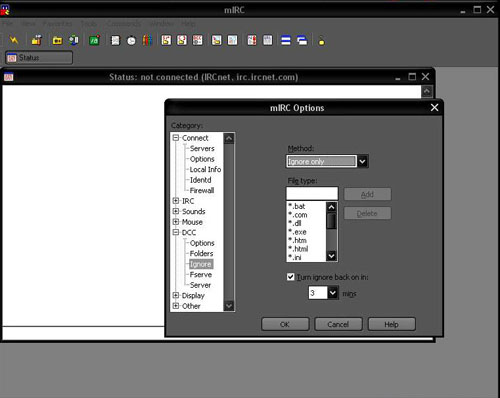The width and height of the screenshot is (500, 398).
Task: Select *.bat in the file type list
Action: (x=296, y=206)
